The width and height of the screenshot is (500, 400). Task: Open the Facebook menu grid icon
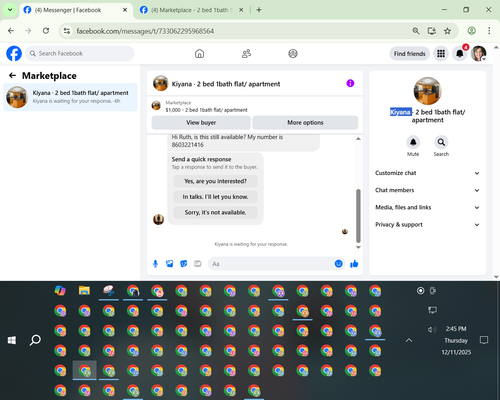pyautogui.click(x=441, y=54)
